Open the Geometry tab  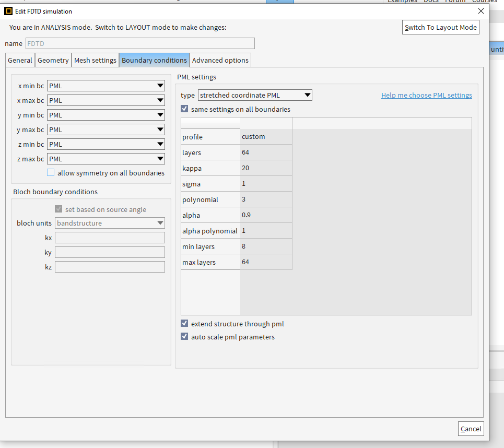coord(53,60)
